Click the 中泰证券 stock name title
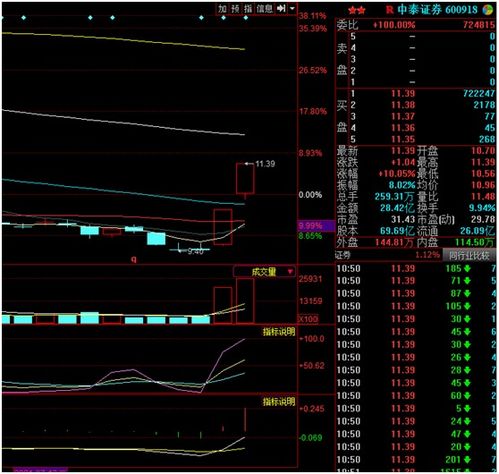Image resolution: width=499 pixels, height=474 pixels. [420, 10]
